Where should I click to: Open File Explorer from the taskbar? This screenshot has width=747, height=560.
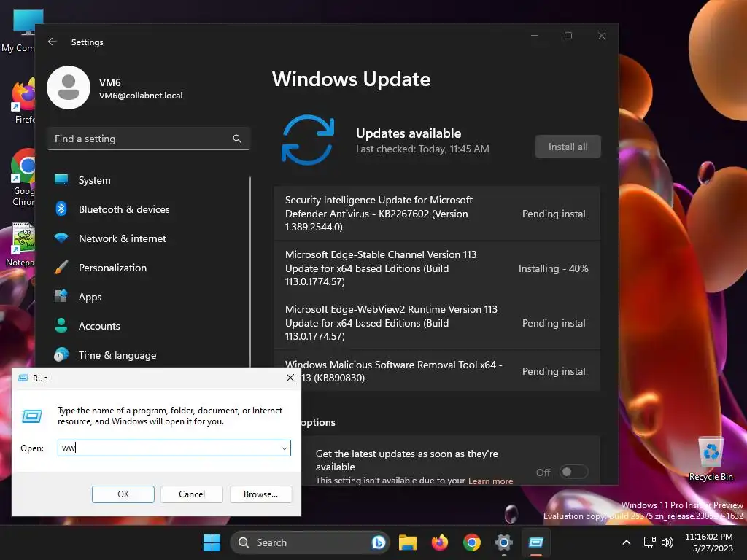coord(408,542)
